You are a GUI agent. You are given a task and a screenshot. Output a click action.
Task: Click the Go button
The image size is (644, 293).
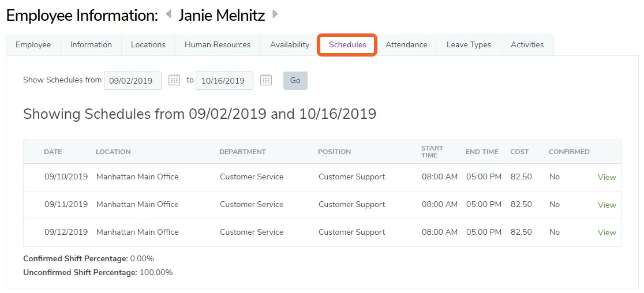pos(295,80)
